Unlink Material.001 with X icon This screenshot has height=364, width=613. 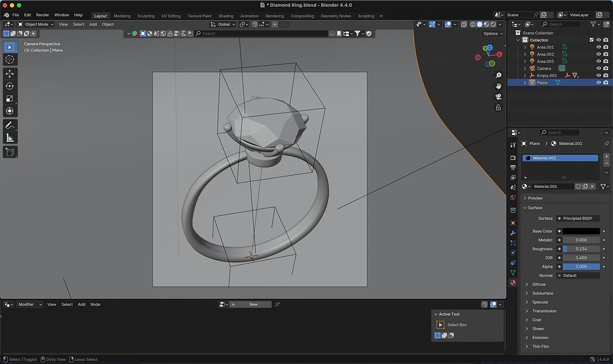(592, 186)
